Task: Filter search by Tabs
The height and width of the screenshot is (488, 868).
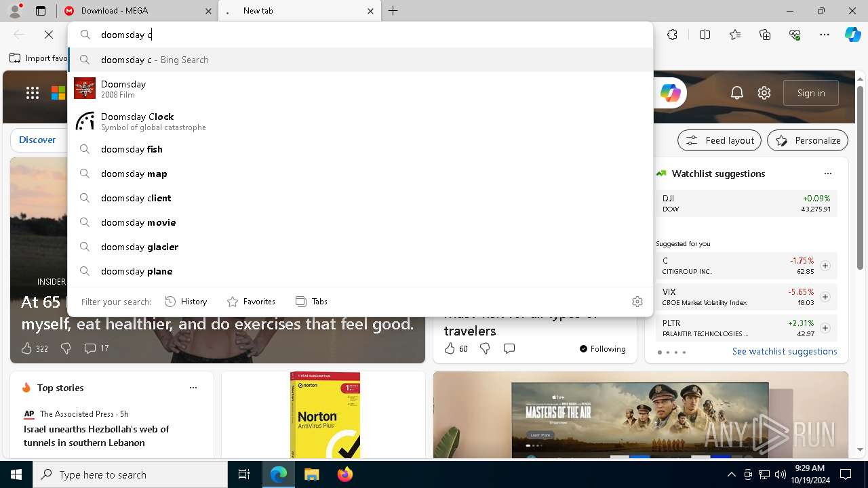Action: pos(311,302)
